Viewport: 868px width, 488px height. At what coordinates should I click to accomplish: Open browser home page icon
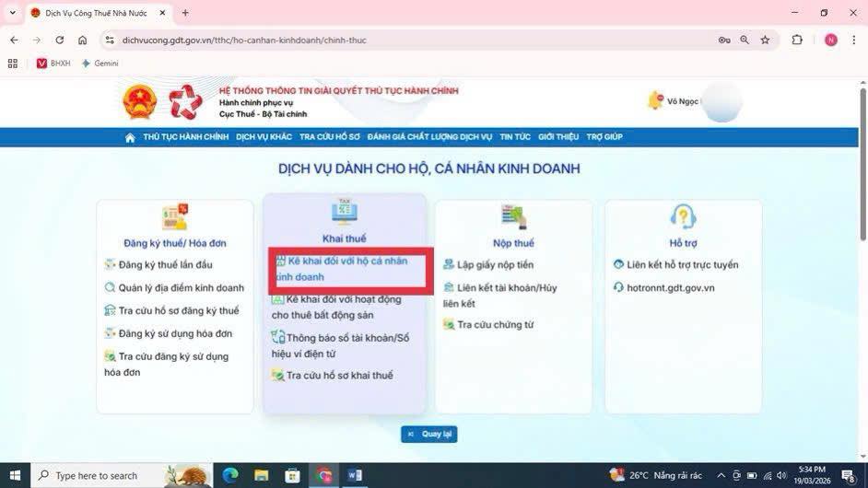(x=83, y=40)
